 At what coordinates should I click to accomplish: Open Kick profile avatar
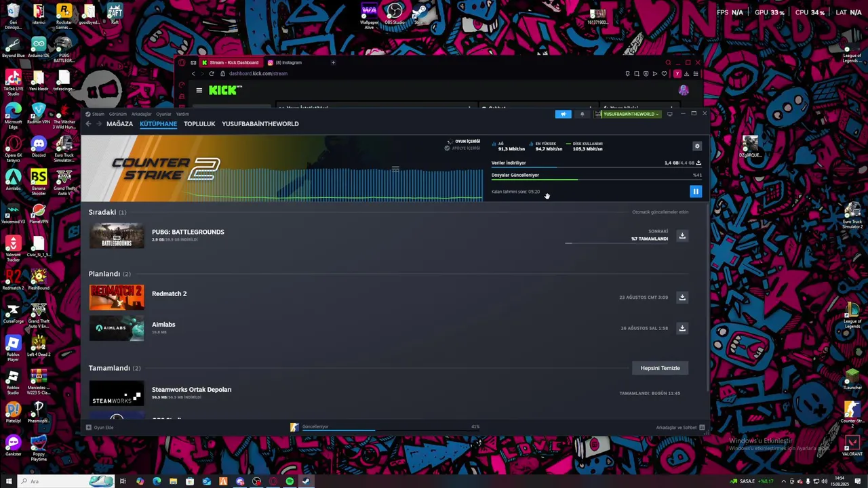(x=684, y=90)
